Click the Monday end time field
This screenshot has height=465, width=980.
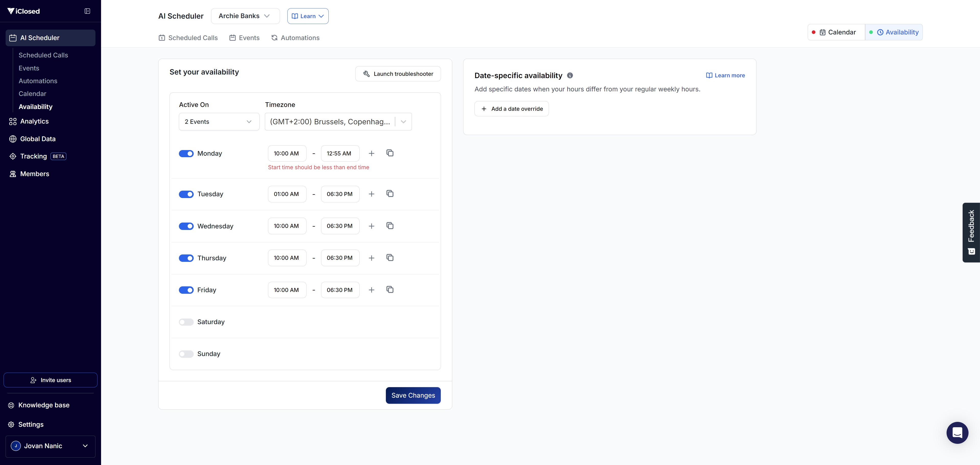340,153
